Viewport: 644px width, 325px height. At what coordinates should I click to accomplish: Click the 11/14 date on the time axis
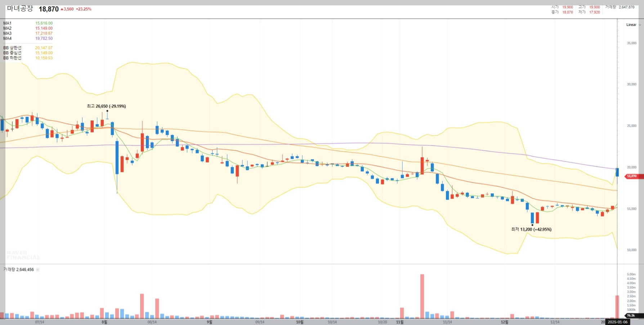pyautogui.click(x=447, y=322)
